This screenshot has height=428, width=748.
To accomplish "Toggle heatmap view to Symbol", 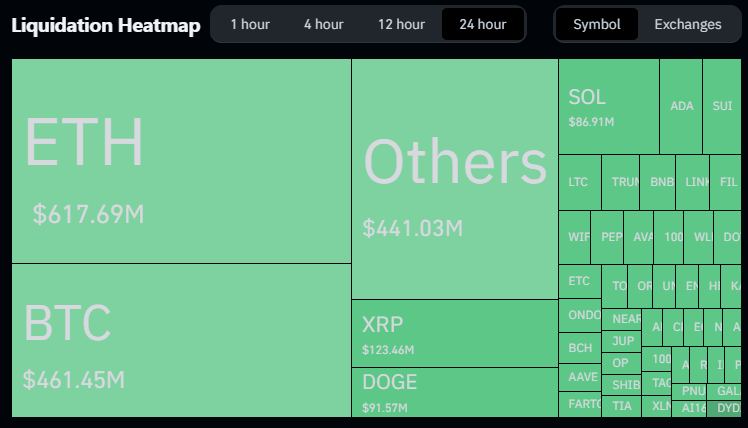I will tap(597, 24).
